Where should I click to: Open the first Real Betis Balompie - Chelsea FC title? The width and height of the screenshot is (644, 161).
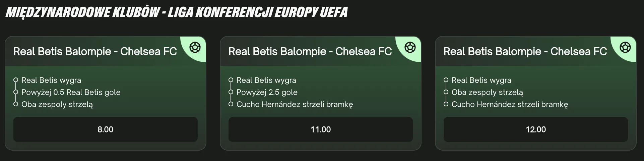95,51
